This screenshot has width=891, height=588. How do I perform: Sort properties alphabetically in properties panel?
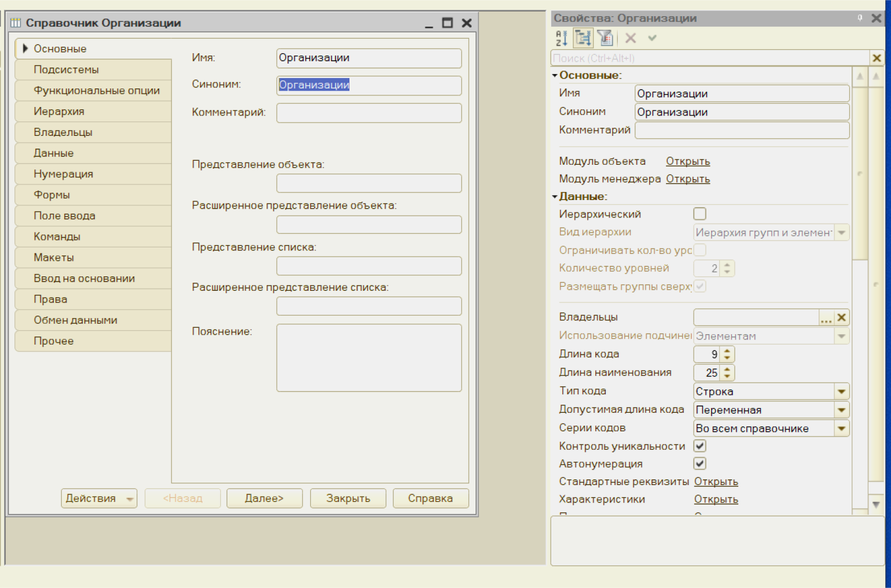click(561, 38)
